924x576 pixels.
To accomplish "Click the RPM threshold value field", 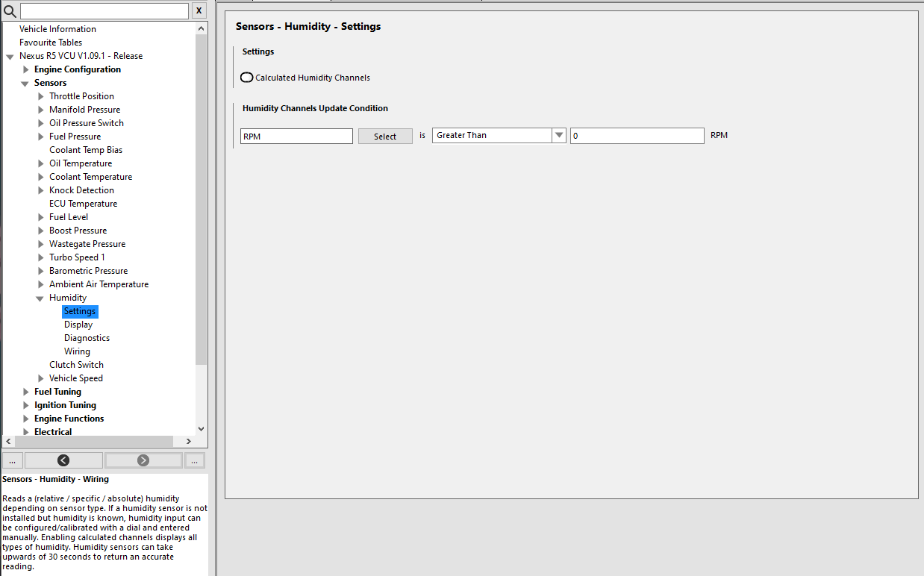I will tap(637, 136).
